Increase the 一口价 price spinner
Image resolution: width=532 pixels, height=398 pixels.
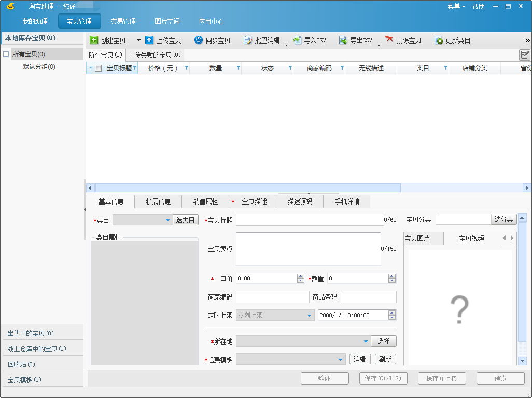(301, 276)
